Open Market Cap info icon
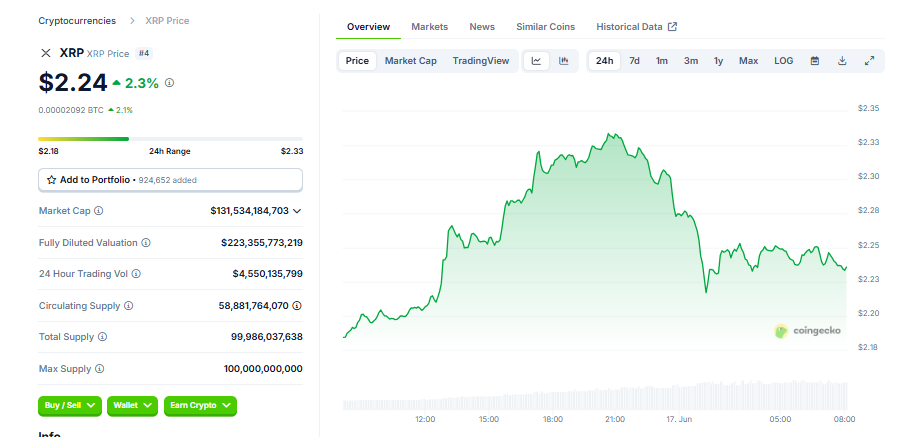Viewport: 909px width, 437px height. (99, 211)
